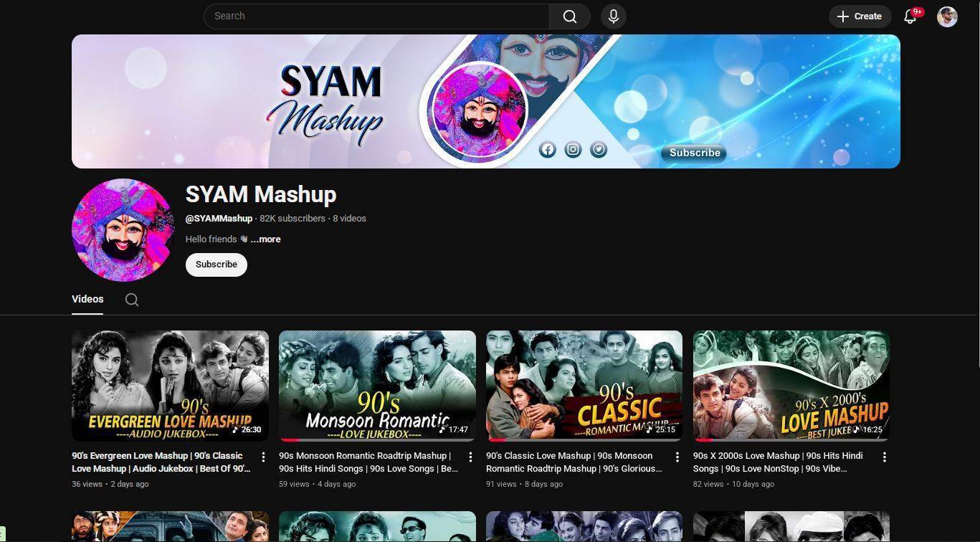Click into the Search input field
The width and height of the screenshot is (980, 542).
point(376,16)
